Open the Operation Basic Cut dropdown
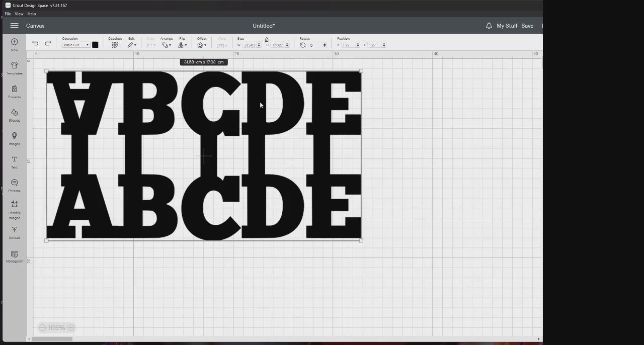 [x=76, y=45]
